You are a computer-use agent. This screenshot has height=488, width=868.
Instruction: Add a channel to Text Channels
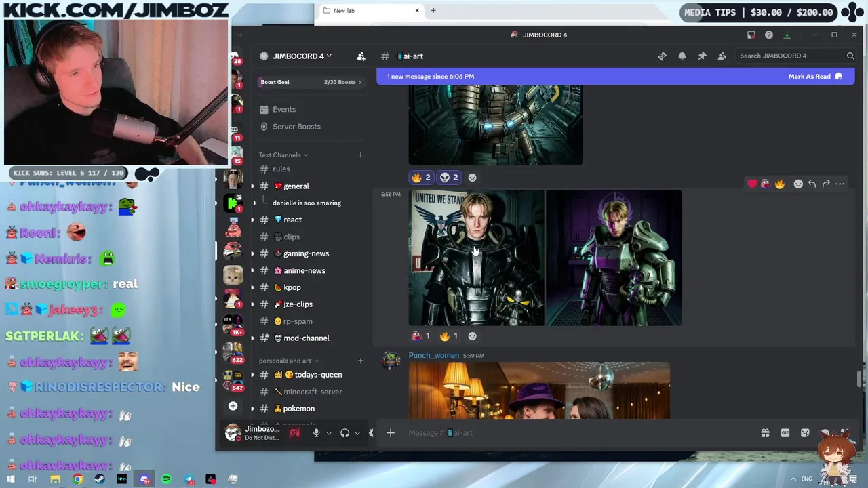(361, 155)
